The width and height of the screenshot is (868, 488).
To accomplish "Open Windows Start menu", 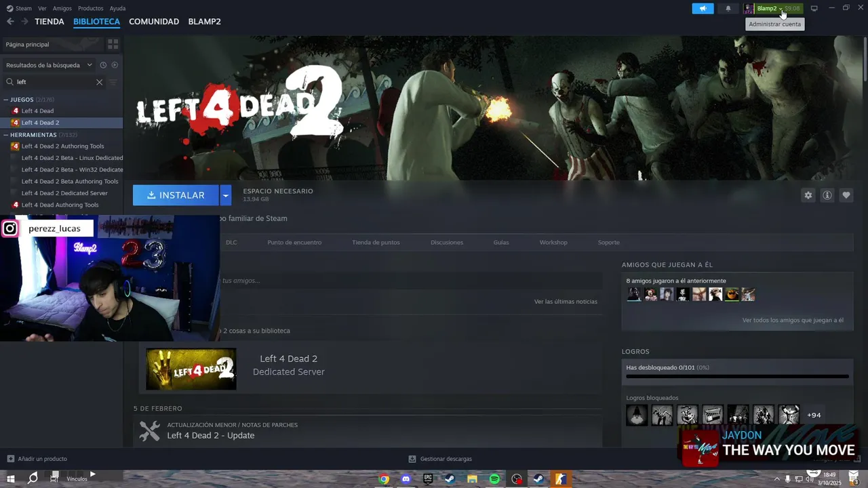I will 10,479.
